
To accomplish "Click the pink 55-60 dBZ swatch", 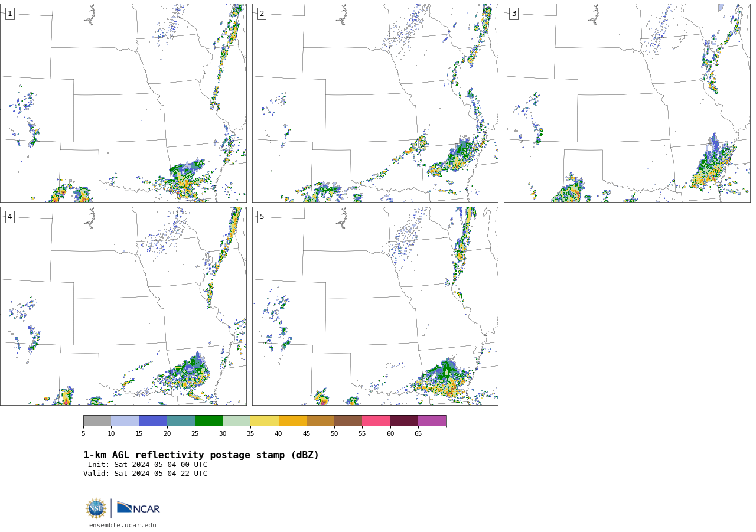I will tap(376, 420).
